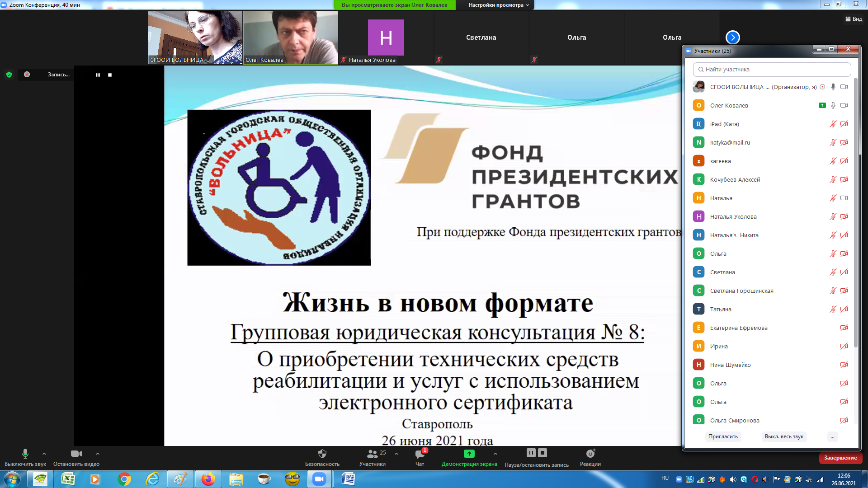Viewport: 868px width, 488px height.
Task: Open the Вид layout menu
Action: click(x=854, y=19)
